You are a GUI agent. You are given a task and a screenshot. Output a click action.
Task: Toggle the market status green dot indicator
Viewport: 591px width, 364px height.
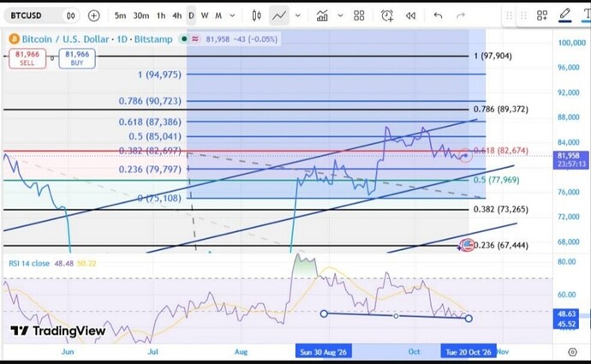[x=184, y=39]
